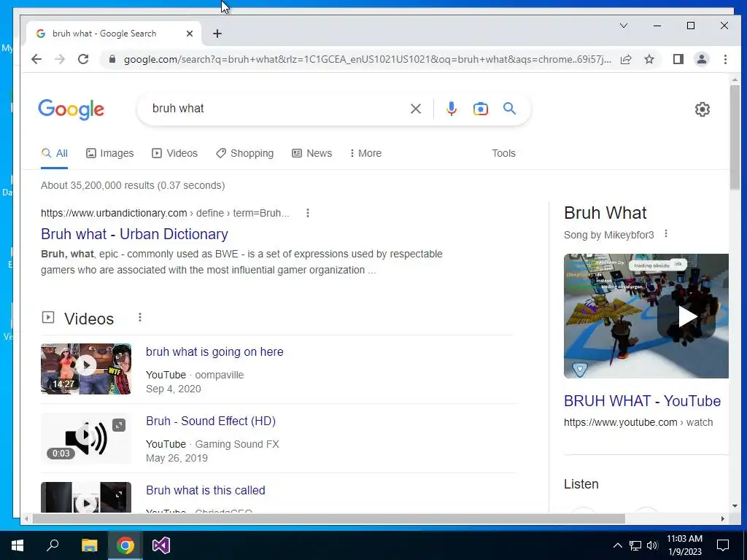747x560 pixels.
Task: Switch to the Images tab
Action: 110,153
